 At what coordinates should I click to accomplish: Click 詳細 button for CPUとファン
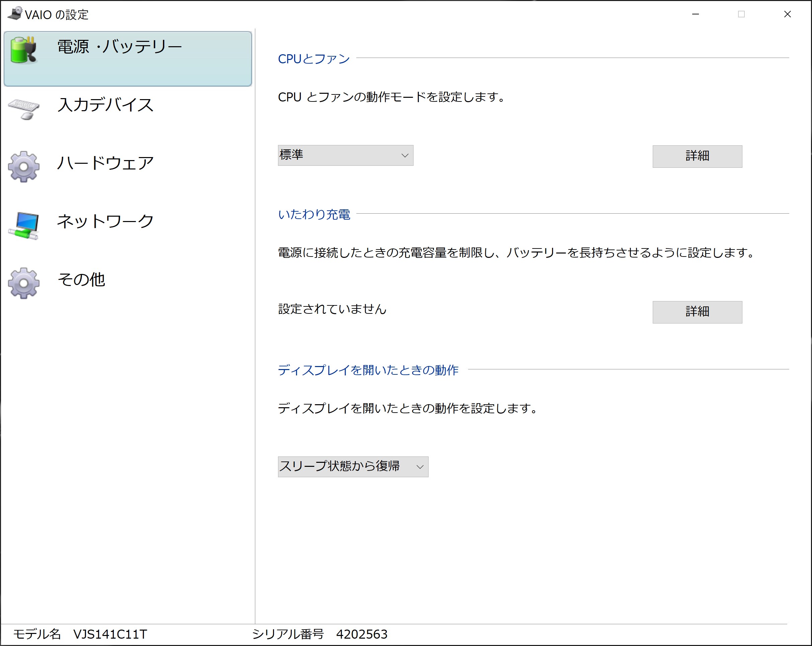pyautogui.click(x=697, y=156)
